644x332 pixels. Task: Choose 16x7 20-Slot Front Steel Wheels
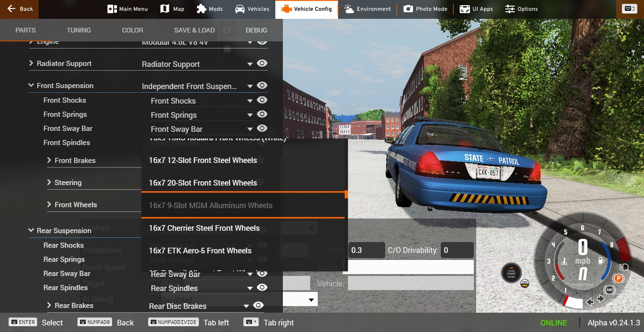click(x=243, y=183)
